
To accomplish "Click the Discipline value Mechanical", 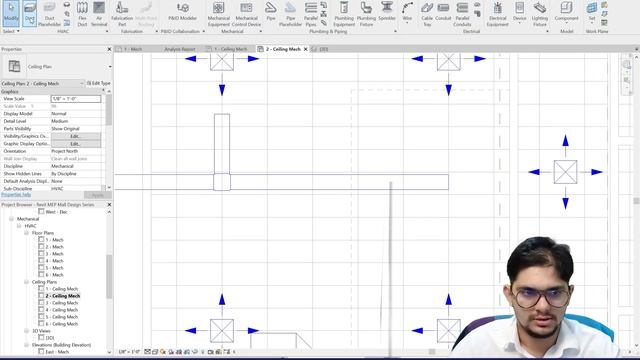I will (x=62, y=166).
